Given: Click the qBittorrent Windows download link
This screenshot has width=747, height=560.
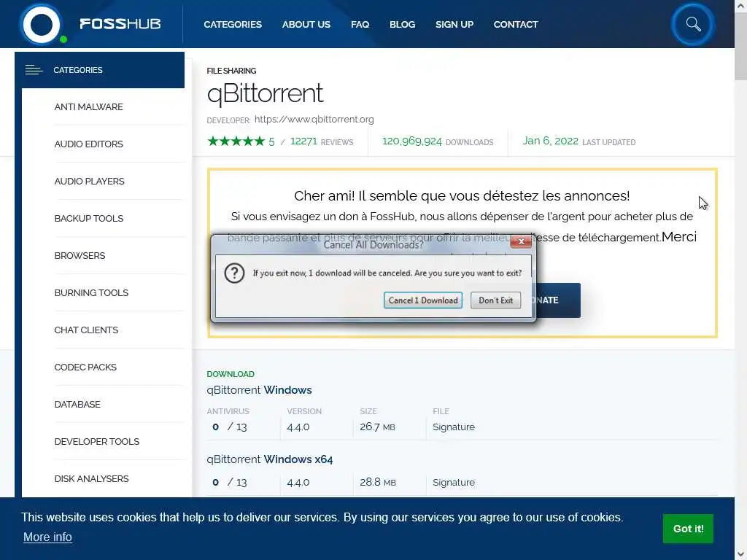Looking at the screenshot, I should 259,390.
